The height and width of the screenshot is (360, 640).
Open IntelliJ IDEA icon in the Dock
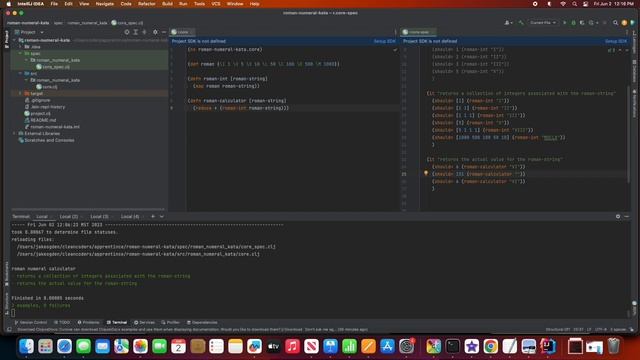548,347
